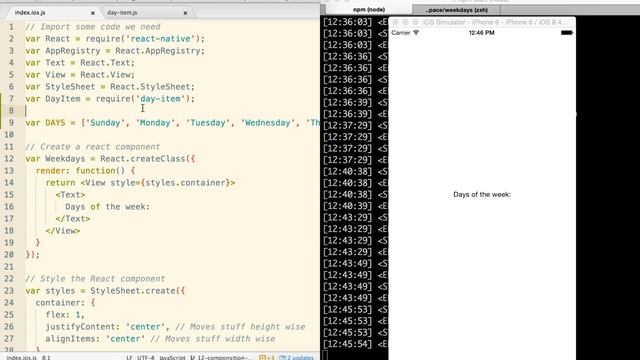The width and height of the screenshot is (640, 360).
Task: Click the AppRegistry declaration on line 3
Action: pyautogui.click(x=115, y=51)
